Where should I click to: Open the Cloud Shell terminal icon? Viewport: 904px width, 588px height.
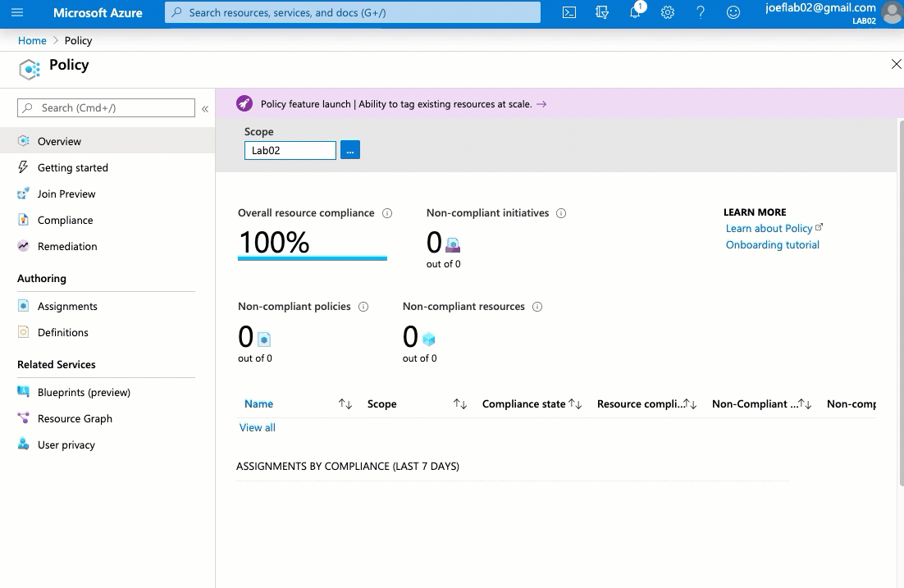pyautogui.click(x=569, y=12)
